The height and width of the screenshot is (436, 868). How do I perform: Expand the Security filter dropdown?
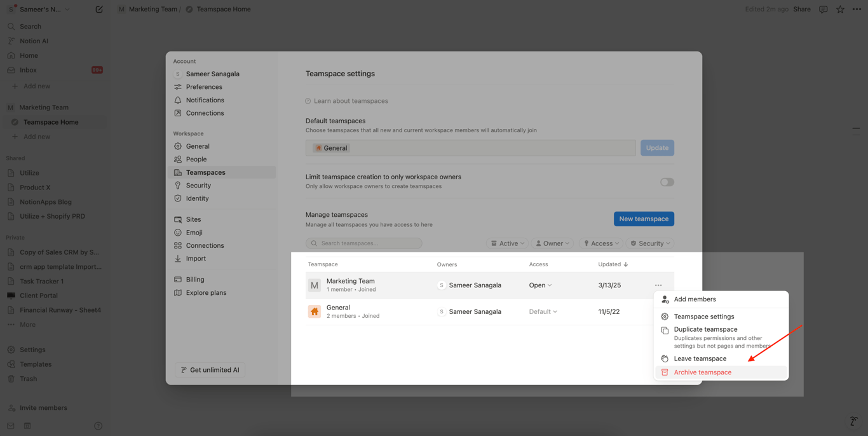coord(650,243)
